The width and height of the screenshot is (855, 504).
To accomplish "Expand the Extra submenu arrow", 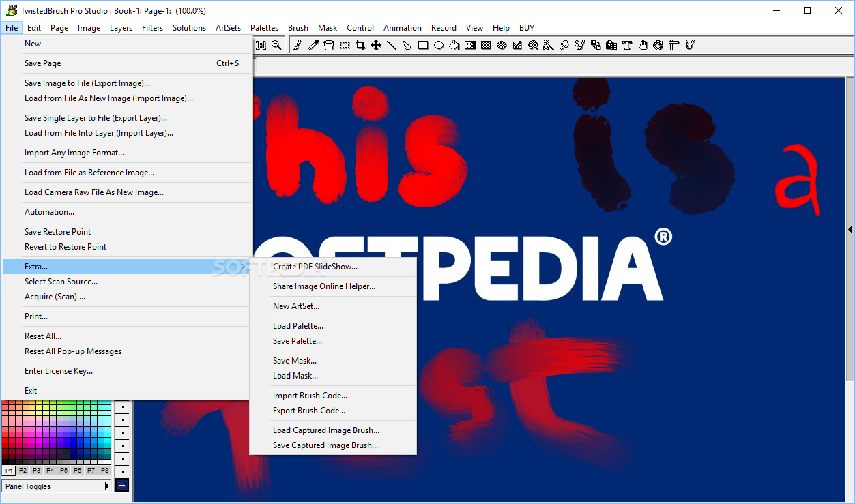I will (x=244, y=267).
